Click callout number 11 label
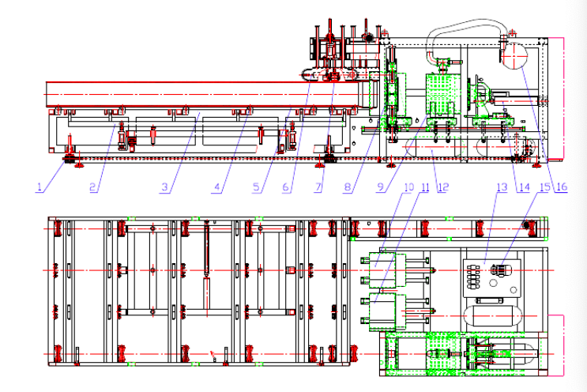 [x=425, y=187]
